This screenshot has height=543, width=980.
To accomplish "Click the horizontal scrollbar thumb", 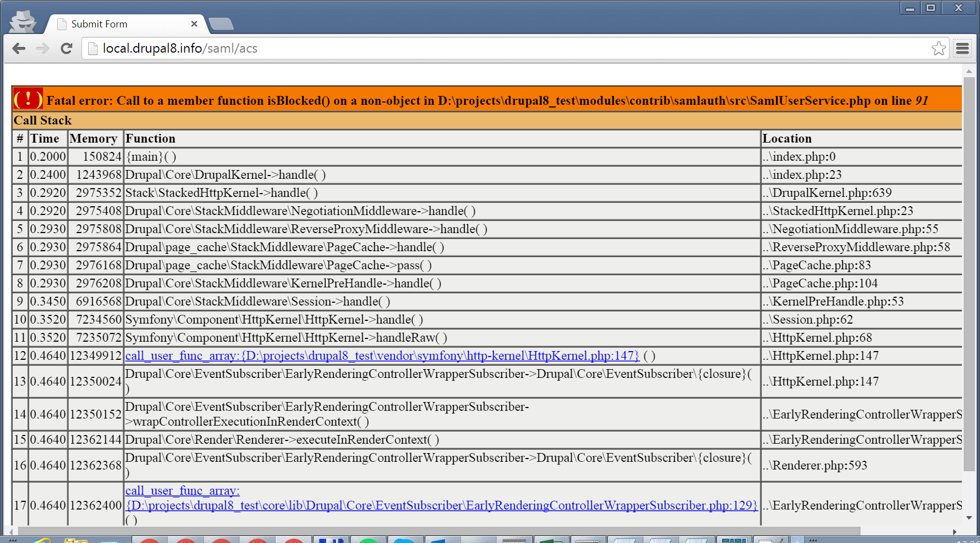I will (438, 531).
